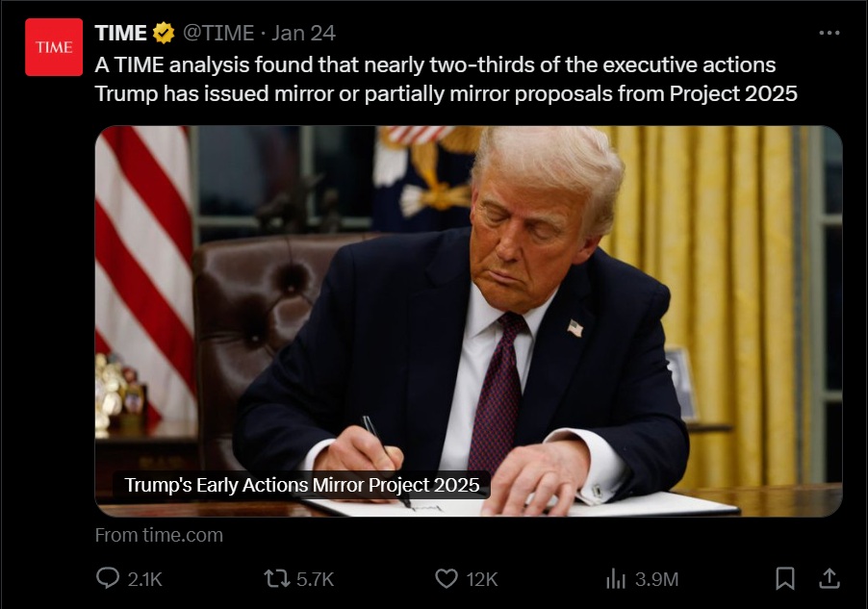Click the repost arrows icon
Viewport: 868px width, 609px height.
[x=277, y=579]
